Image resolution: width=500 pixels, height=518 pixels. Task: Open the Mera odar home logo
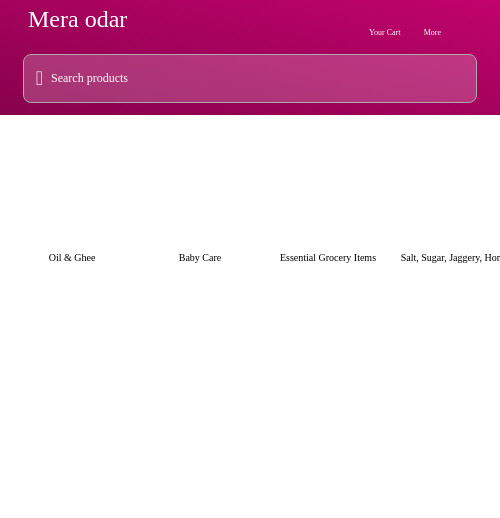78,20
